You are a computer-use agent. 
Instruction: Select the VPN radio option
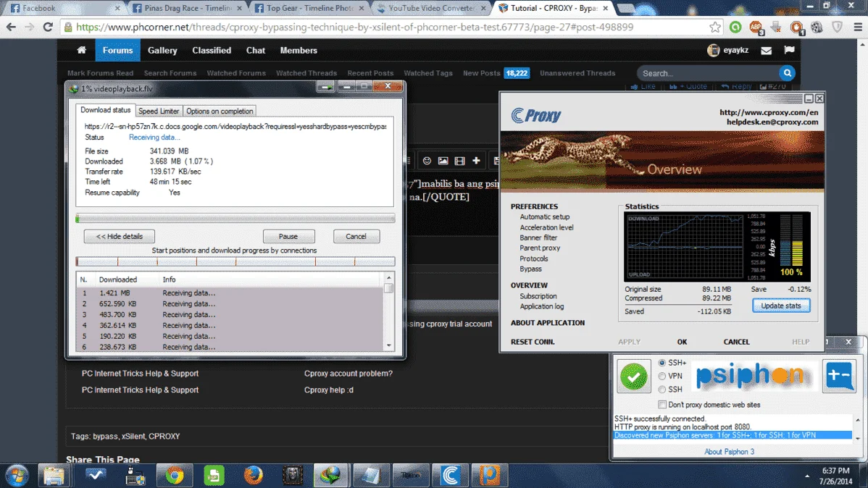click(x=662, y=376)
